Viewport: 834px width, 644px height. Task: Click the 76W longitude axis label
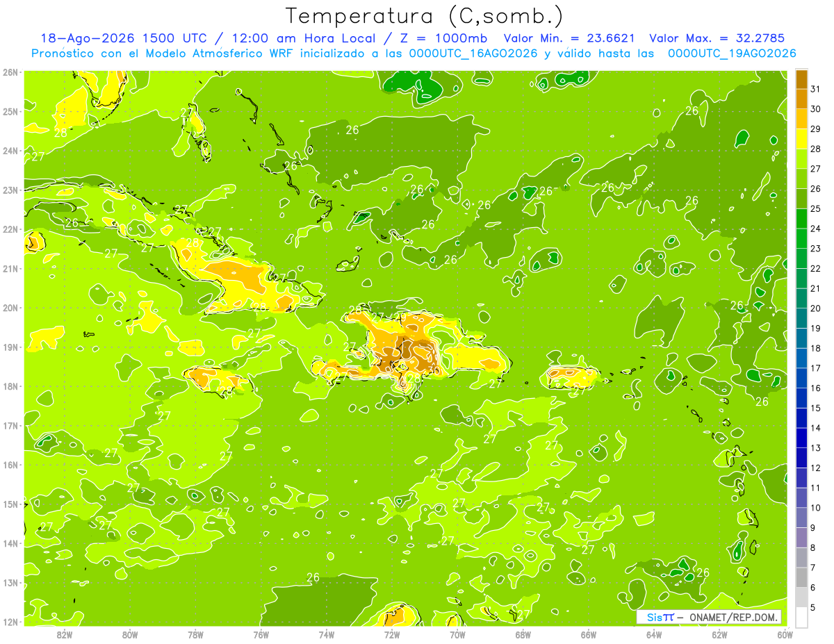pos(261,634)
